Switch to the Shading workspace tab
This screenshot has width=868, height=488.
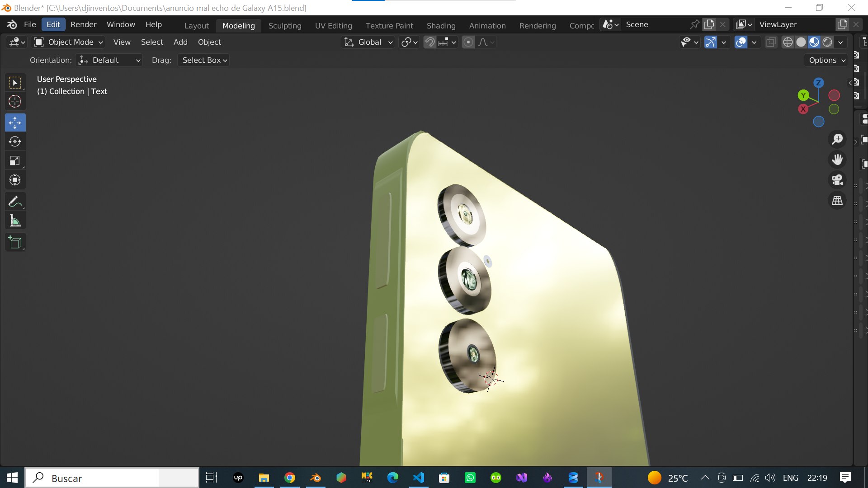click(441, 26)
